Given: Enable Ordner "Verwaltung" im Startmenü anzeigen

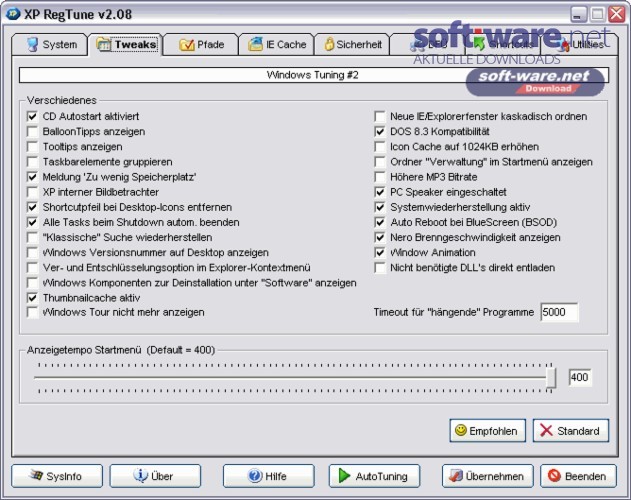Looking at the screenshot, I should tap(379, 162).
